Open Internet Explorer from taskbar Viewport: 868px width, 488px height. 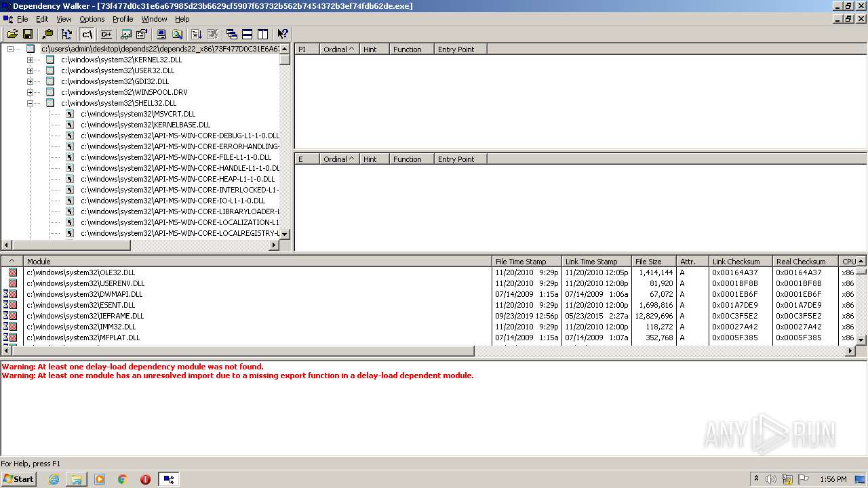54,479
